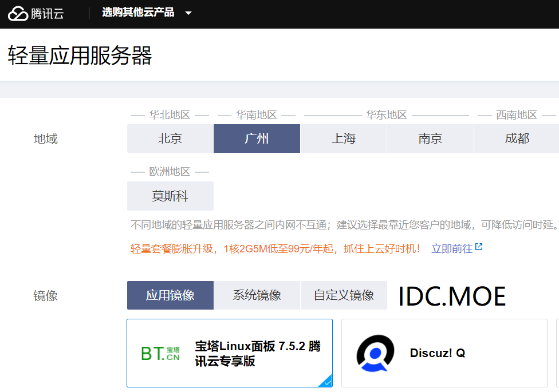Select the 成都 region

click(517, 138)
